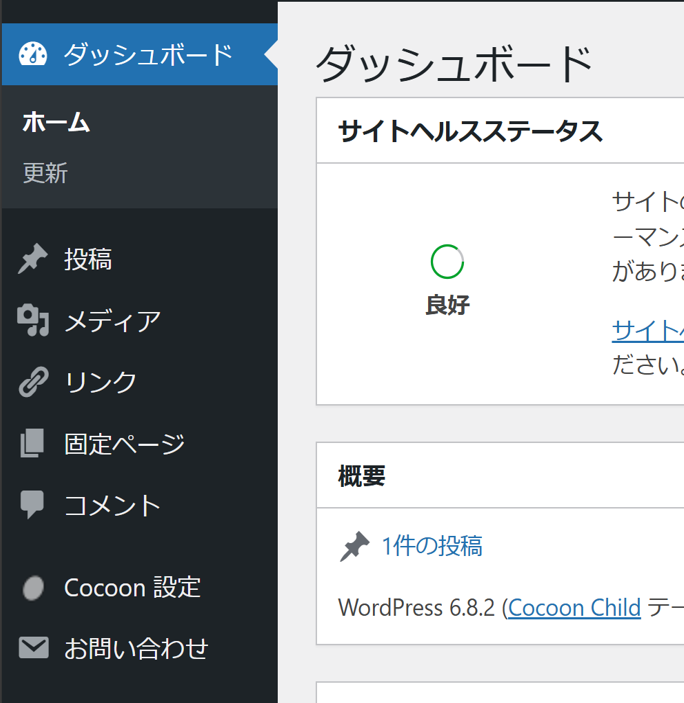Click the pushpin icon in 概要 panel

pyautogui.click(x=354, y=547)
